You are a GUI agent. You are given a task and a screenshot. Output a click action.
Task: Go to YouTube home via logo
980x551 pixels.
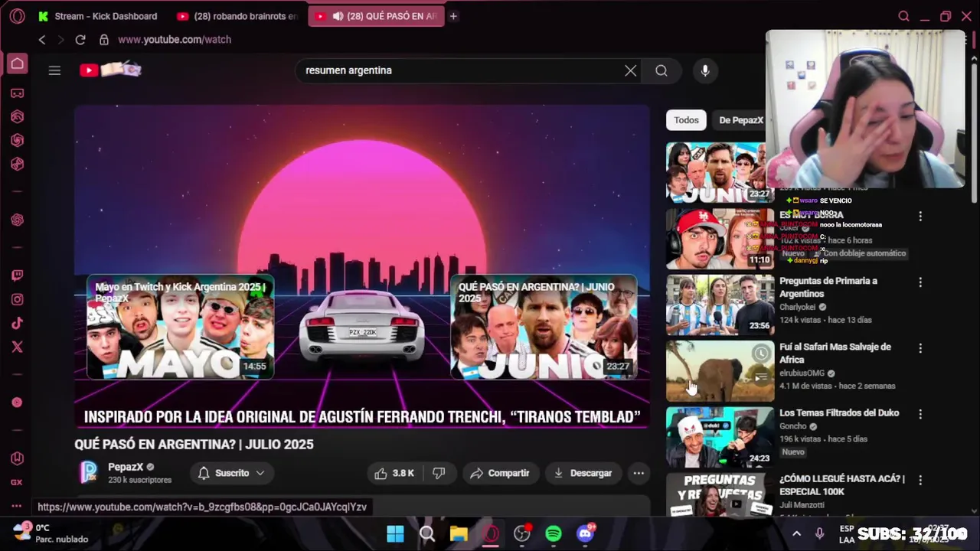coord(110,70)
